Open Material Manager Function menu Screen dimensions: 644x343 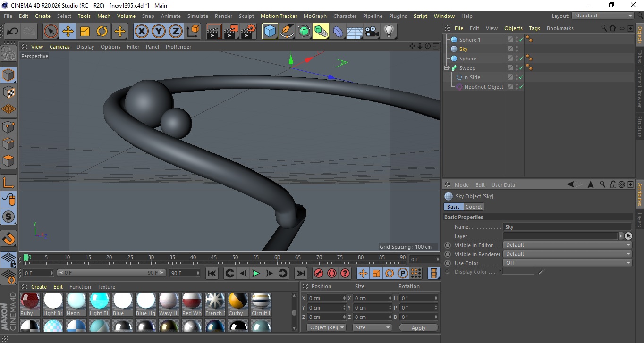[x=80, y=287]
